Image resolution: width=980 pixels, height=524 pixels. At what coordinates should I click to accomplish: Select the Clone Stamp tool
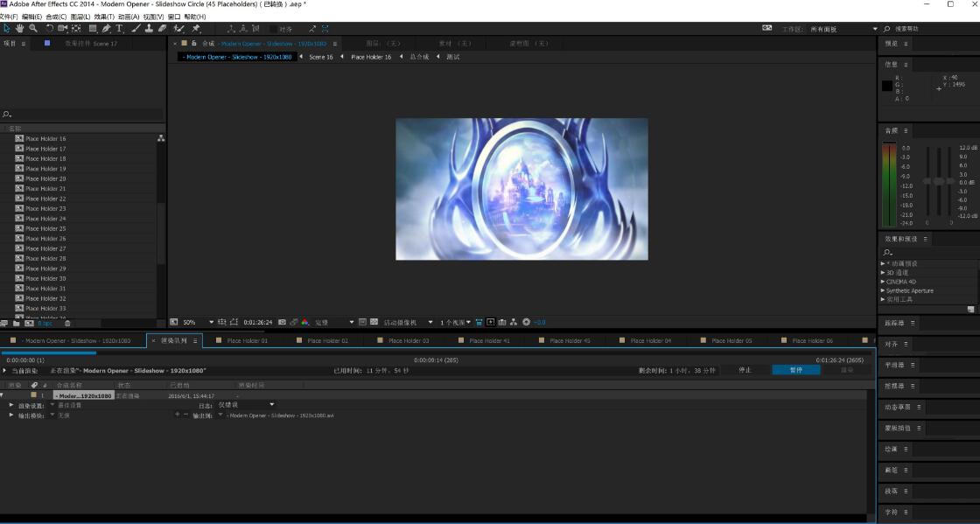(149, 29)
